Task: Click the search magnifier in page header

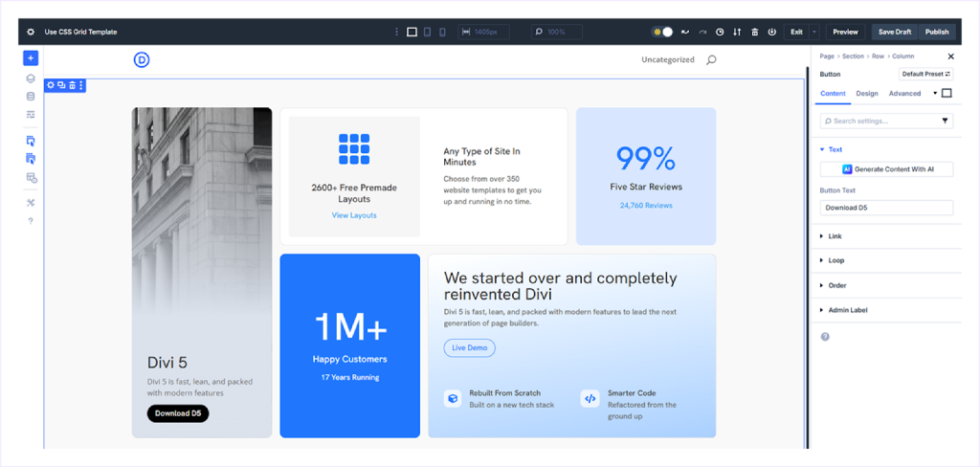Action: pyautogui.click(x=711, y=60)
